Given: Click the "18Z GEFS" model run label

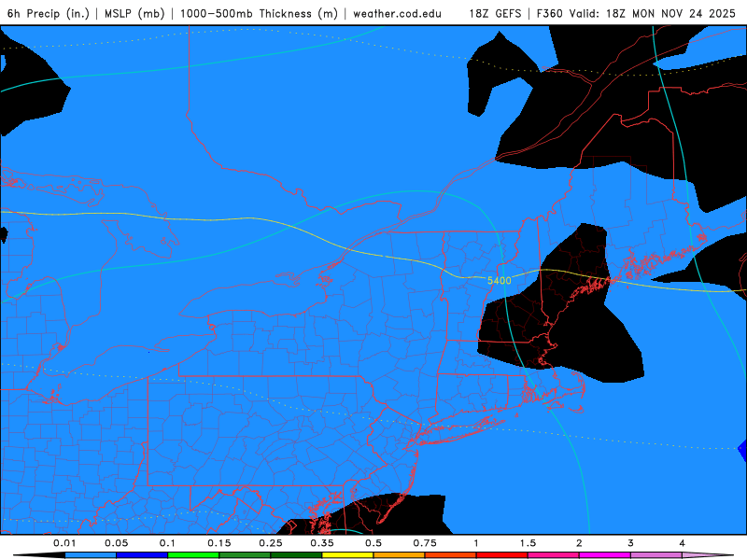Looking at the screenshot, I should [x=495, y=14].
